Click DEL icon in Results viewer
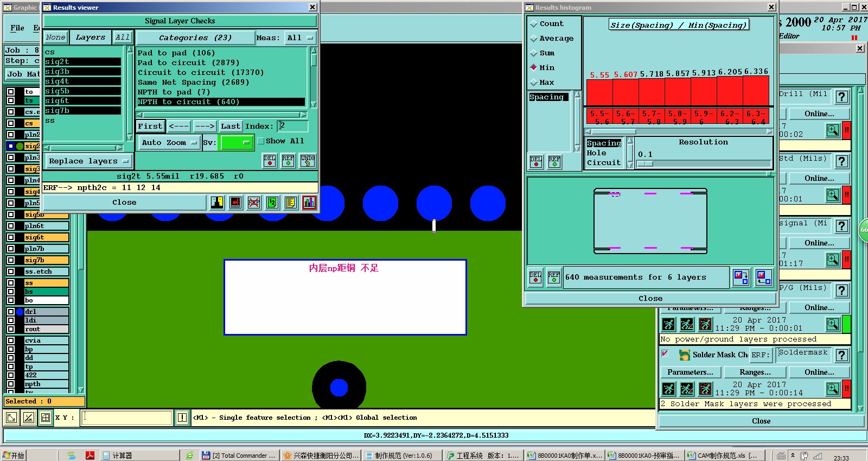 (x=270, y=161)
